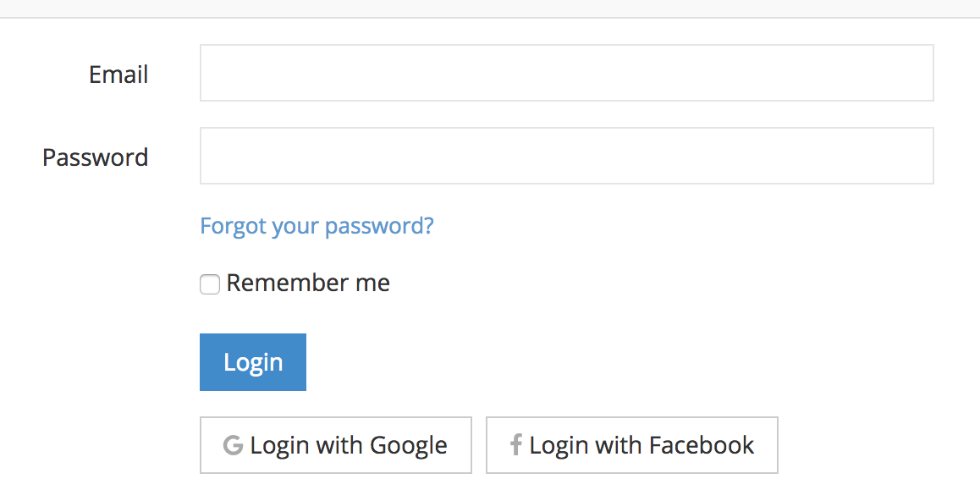Check the box next to Remember me

pos(209,284)
